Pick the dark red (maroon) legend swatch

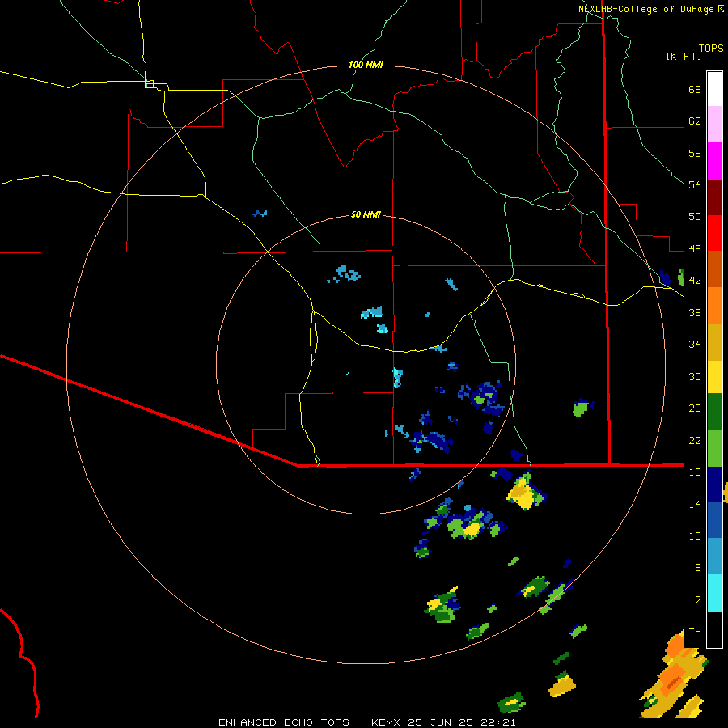click(714, 197)
